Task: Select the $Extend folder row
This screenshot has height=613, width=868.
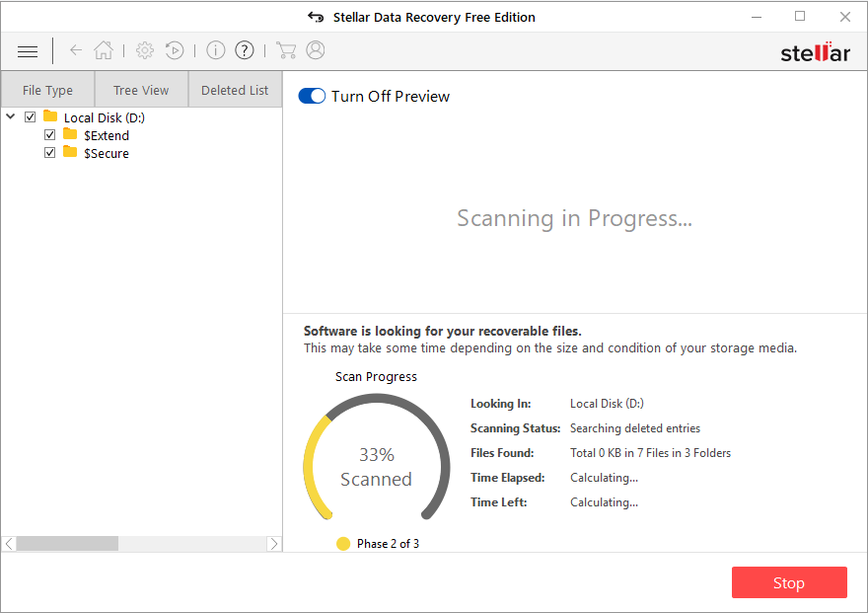Action: pos(107,135)
